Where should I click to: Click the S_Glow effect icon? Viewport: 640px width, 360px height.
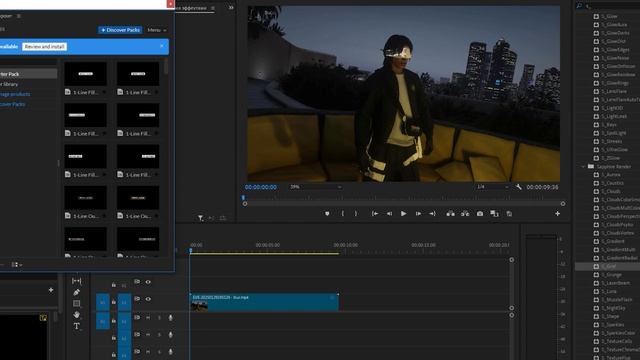596,16
